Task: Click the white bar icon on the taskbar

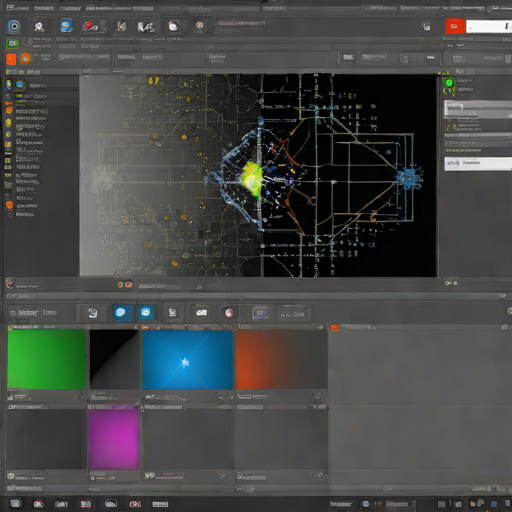Action: (160, 504)
